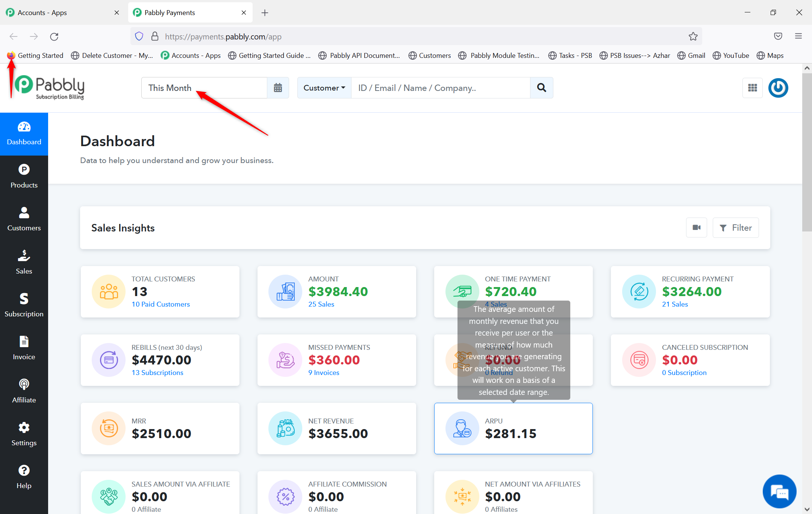Open the 21 Sales link
Screen dimensions: 812x514
point(675,304)
